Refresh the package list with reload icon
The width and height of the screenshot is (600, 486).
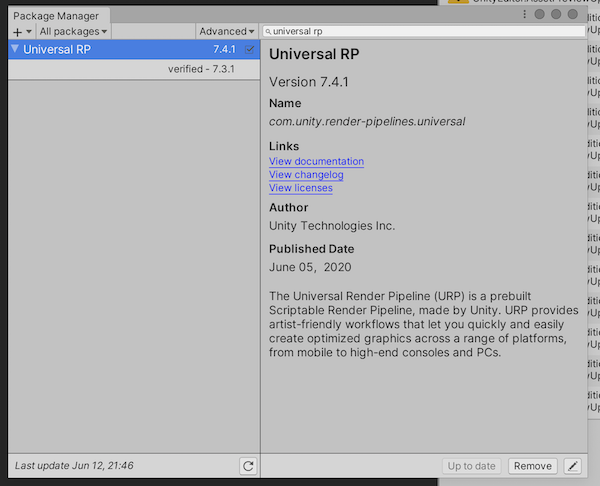(x=248, y=466)
